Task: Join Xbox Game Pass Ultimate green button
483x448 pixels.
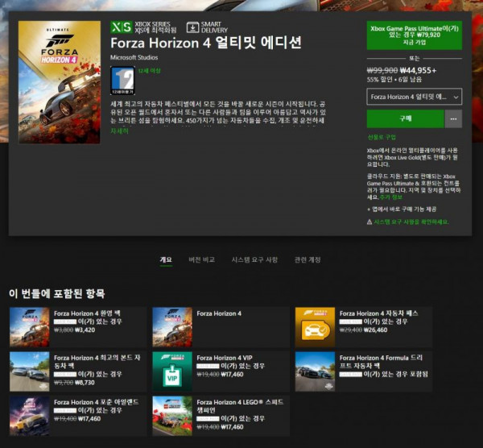Action: (x=415, y=35)
